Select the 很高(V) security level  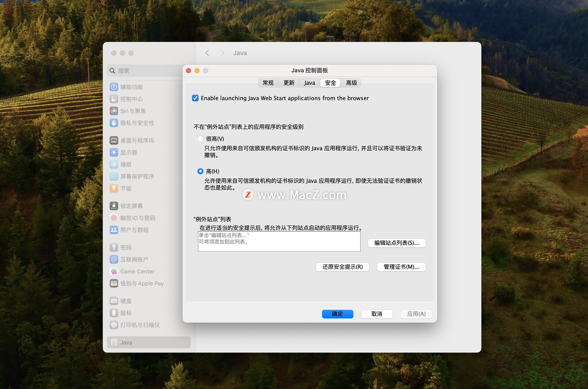(x=200, y=139)
